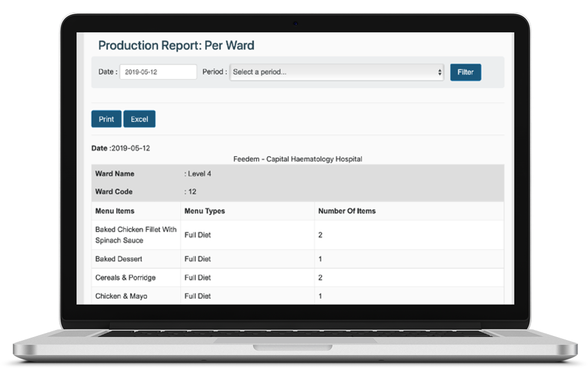Click the Filter button

click(465, 72)
